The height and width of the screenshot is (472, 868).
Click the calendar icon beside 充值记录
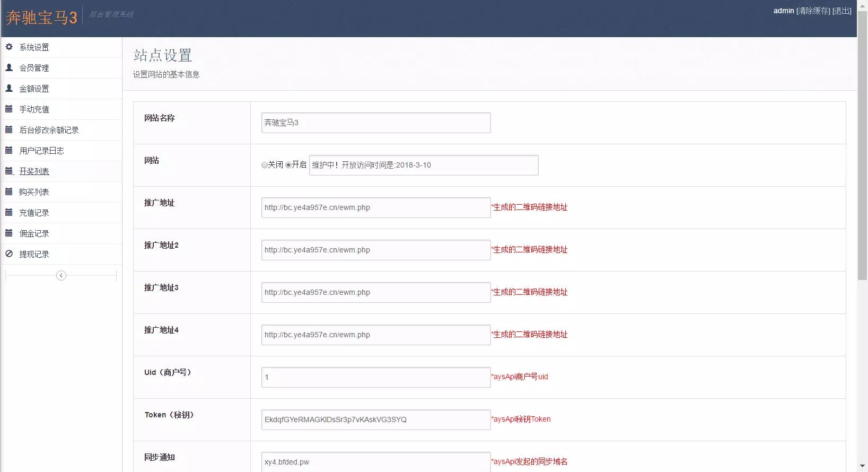9,213
